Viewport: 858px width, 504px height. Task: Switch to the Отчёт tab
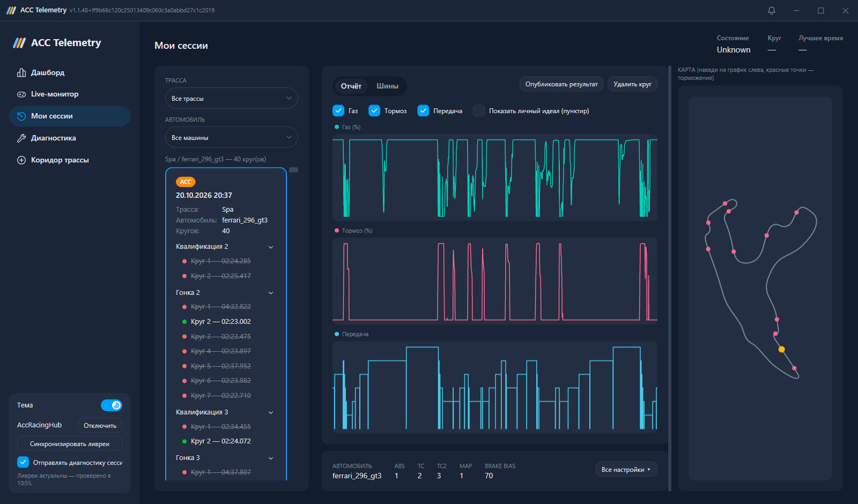[351, 86]
